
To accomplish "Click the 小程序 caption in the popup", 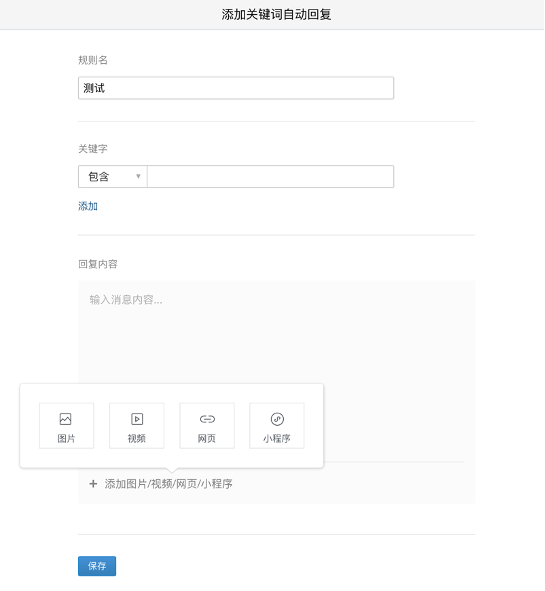I will [x=277, y=439].
